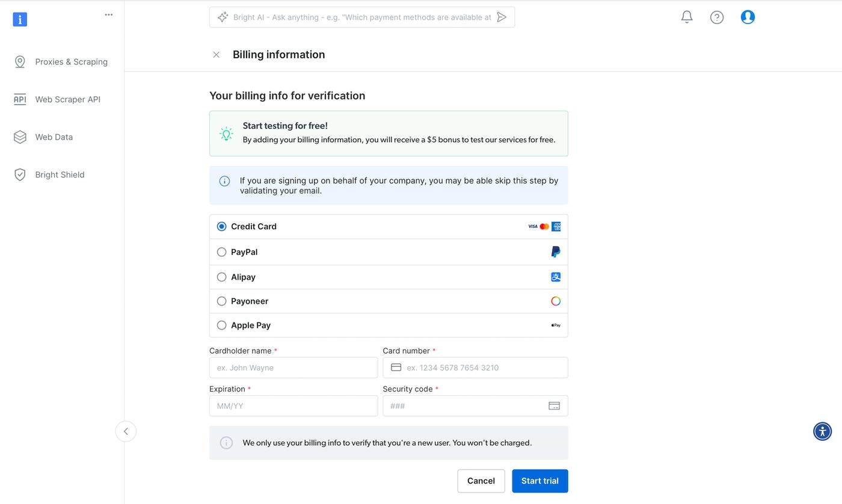Click the Bright AI sparkle icon
This screenshot has height=504, width=842.
point(223,17)
